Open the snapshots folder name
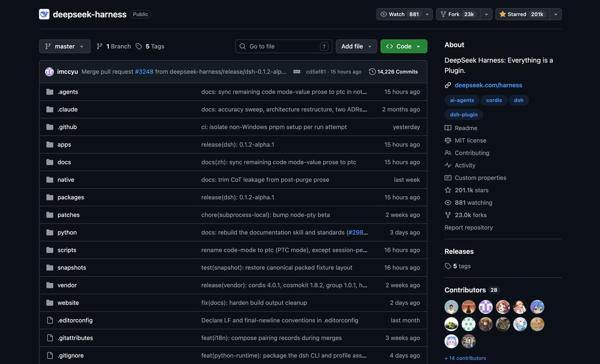 [x=72, y=267]
